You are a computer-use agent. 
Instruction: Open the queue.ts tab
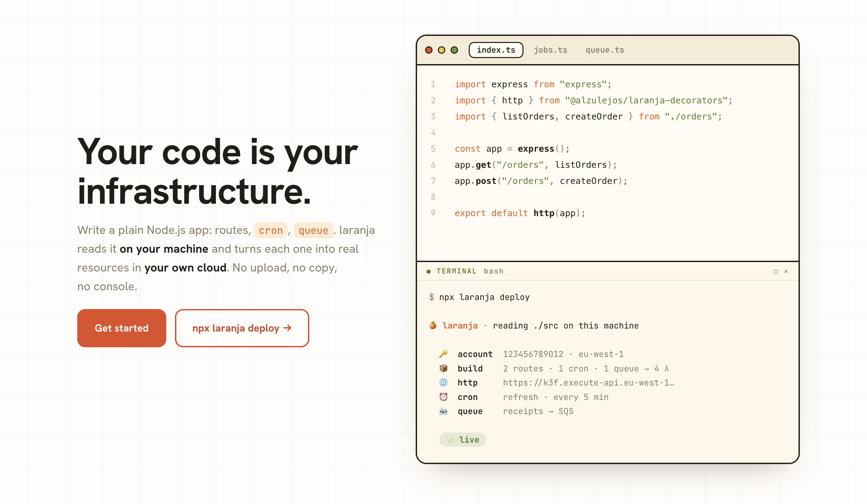(x=605, y=50)
